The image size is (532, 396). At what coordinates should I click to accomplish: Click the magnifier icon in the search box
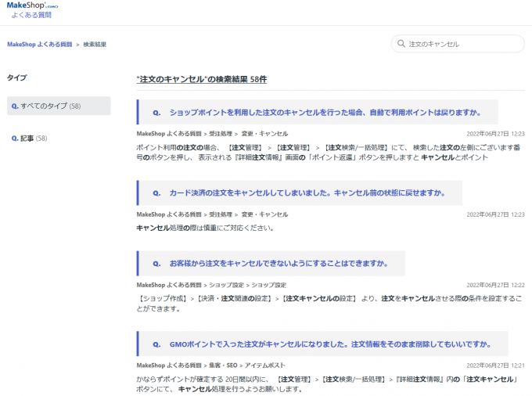tap(401, 45)
